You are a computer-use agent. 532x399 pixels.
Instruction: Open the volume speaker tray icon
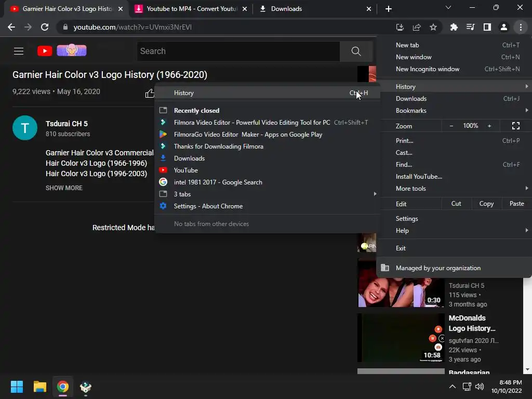480,387
